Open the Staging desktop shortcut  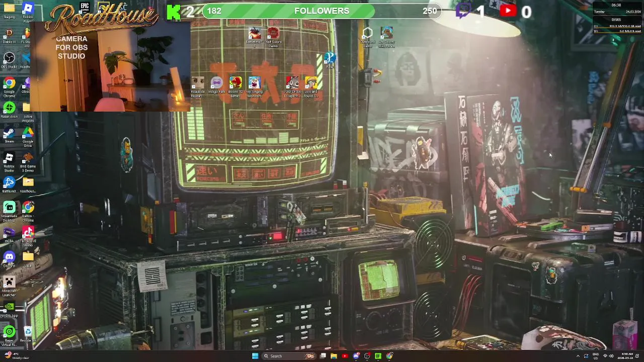9,11
